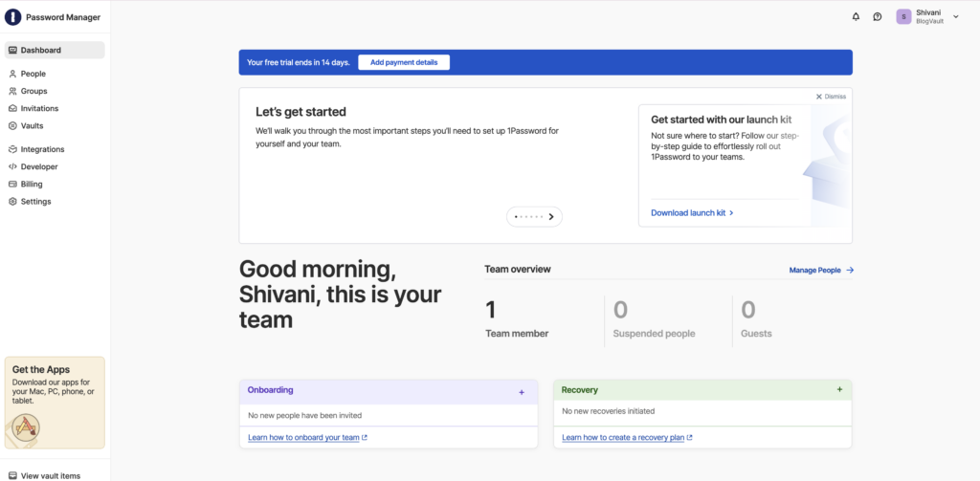Viewport: 980px width, 481px height.
Task: Click the BlogVault account name
Action: [x=930, y=22]
